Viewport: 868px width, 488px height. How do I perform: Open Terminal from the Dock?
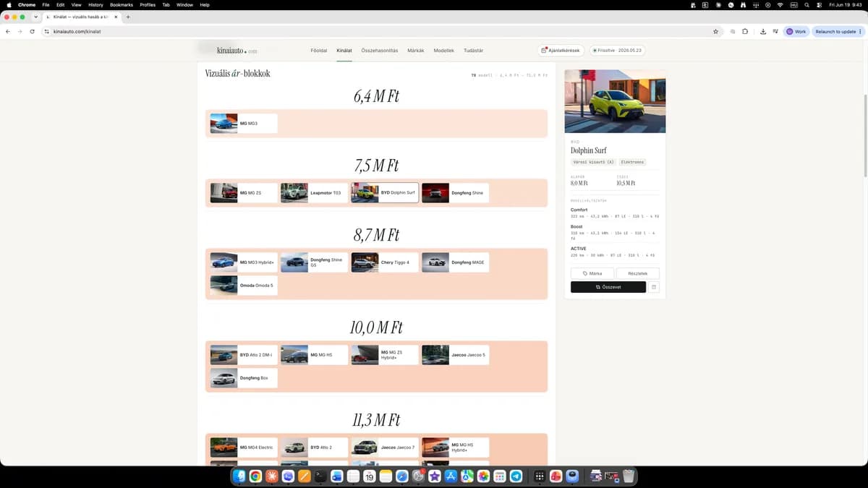pyautogui.click(x=320, y=476)
